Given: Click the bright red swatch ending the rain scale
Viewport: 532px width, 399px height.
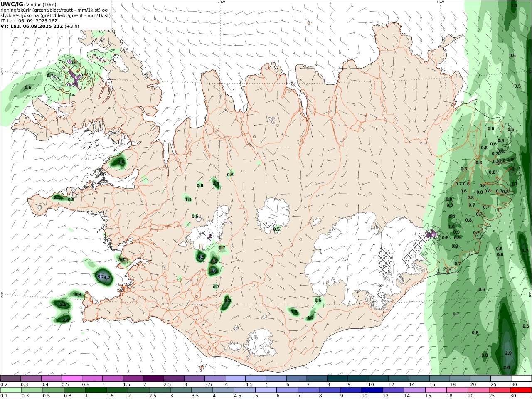Looking at the screenshot, I should pyautogui.click(x=521, y=390).
